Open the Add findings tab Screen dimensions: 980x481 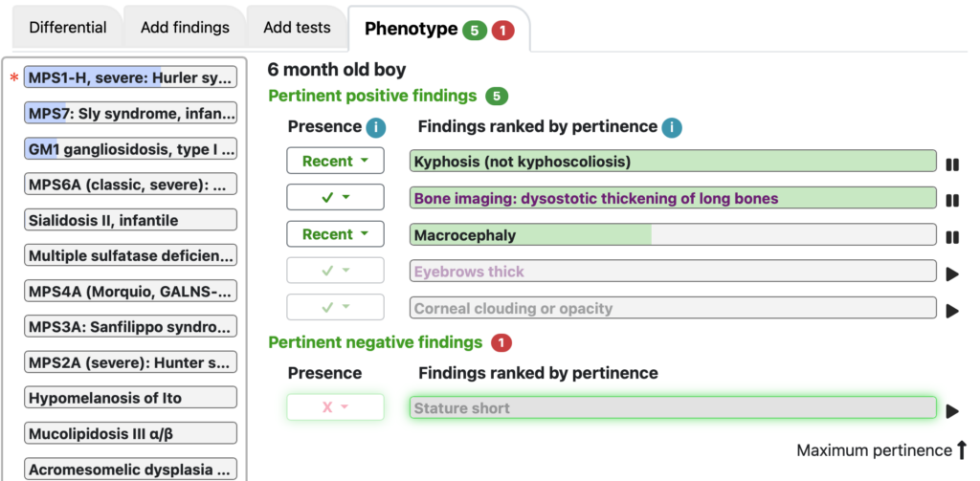185,28
